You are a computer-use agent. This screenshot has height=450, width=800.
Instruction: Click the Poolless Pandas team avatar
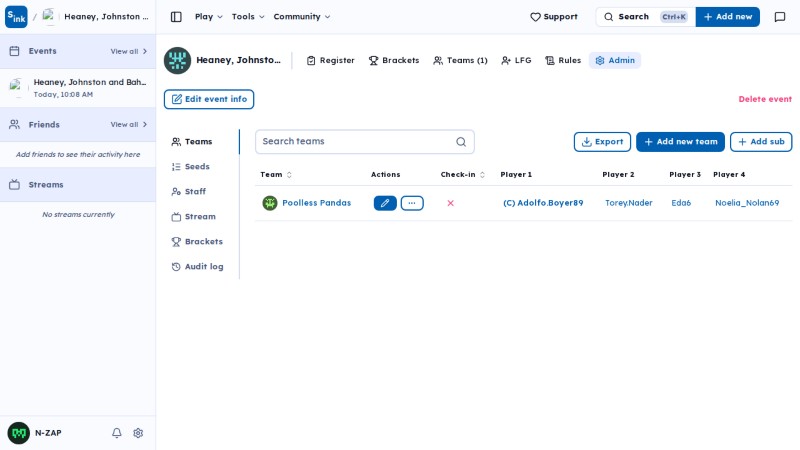click(x=269, y=203)
